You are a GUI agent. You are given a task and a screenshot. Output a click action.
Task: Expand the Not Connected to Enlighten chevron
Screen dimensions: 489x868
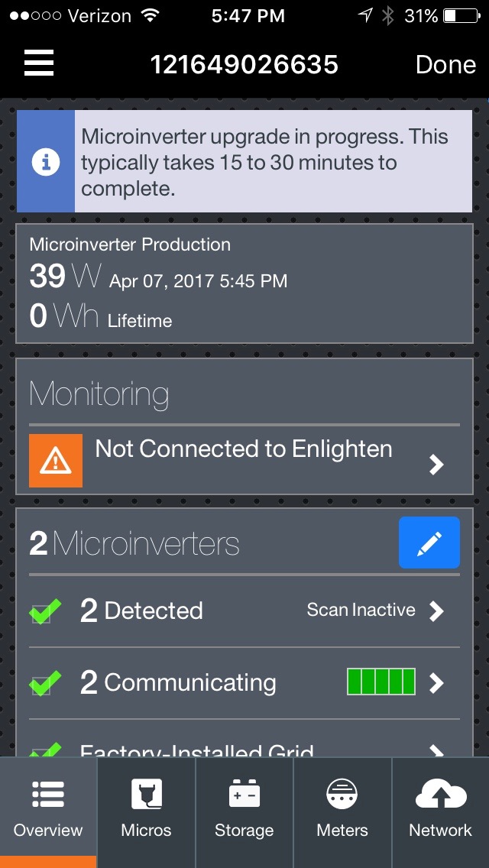click(436, 464)
